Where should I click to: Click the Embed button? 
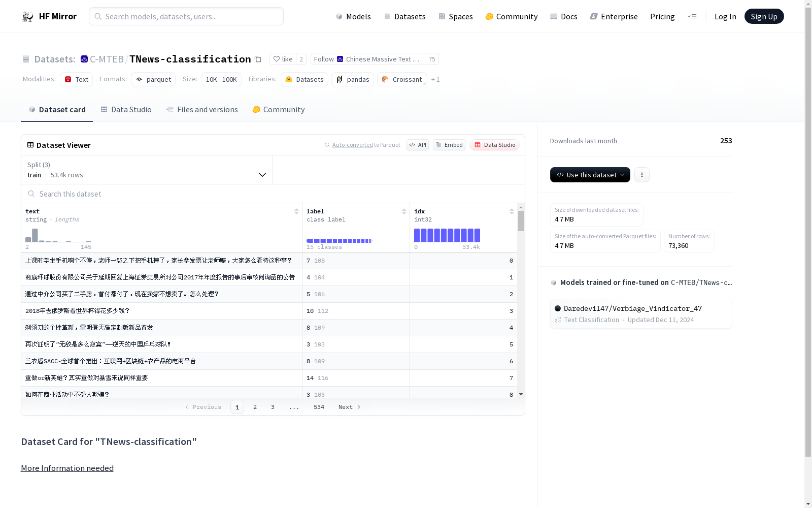(x=449, y=145)
